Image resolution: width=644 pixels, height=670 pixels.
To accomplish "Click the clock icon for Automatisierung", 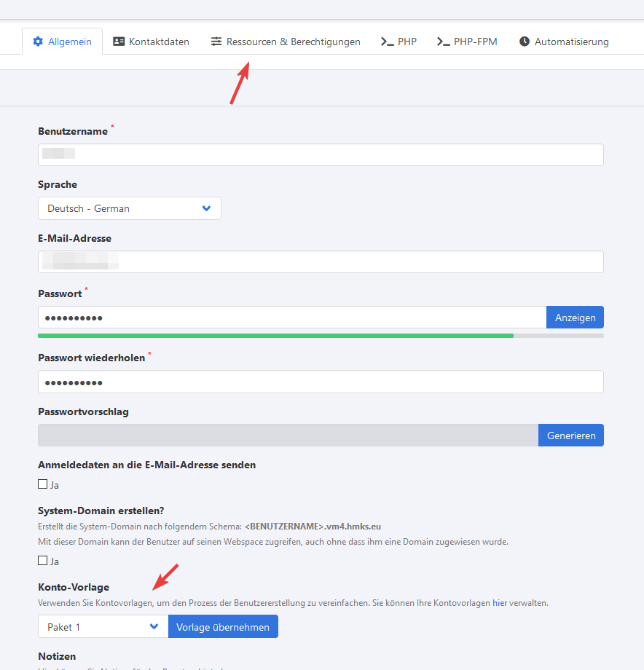I will [x=525, y=42].
